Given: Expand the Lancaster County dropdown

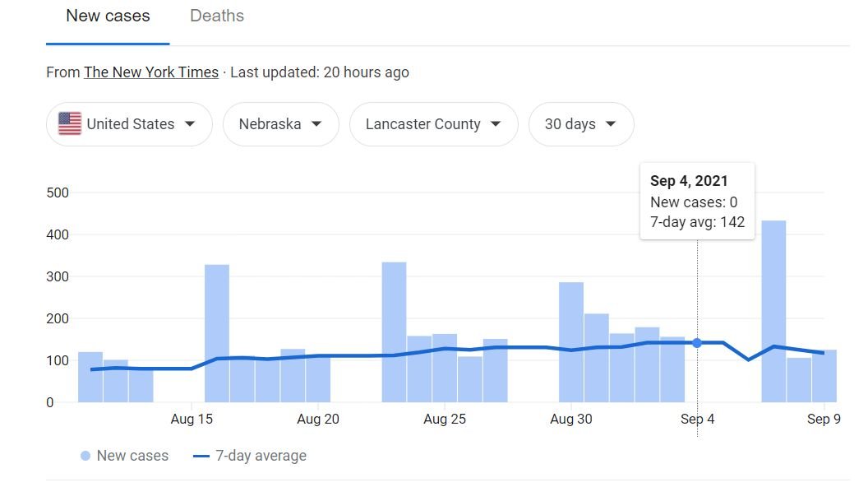Looking at the screenshot, I should coord(433,124).
